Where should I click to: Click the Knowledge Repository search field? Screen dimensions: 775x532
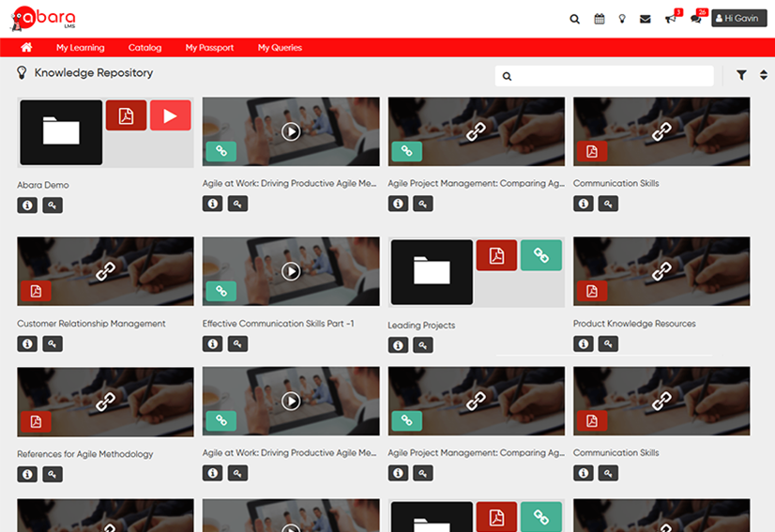(x=604, y=76)
